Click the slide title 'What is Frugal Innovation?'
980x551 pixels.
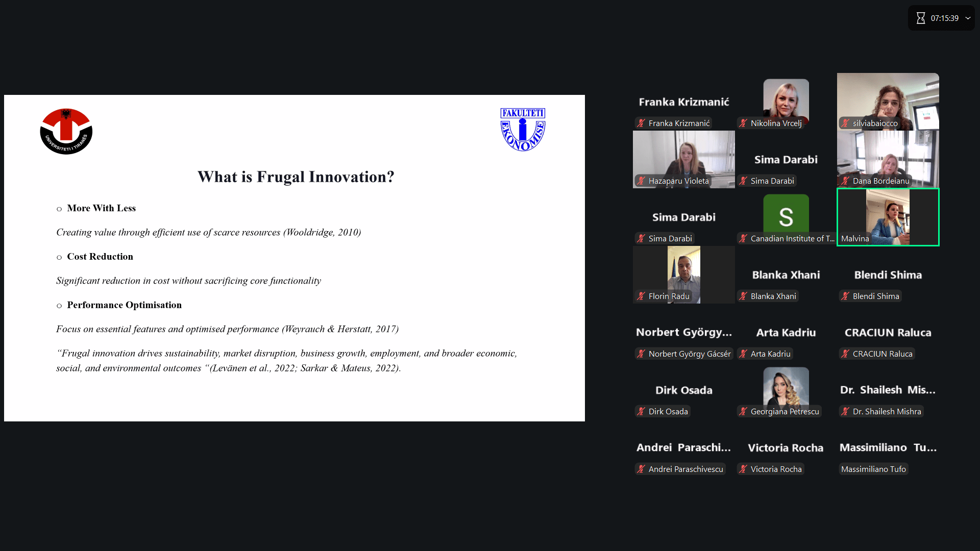pos(296,177)
